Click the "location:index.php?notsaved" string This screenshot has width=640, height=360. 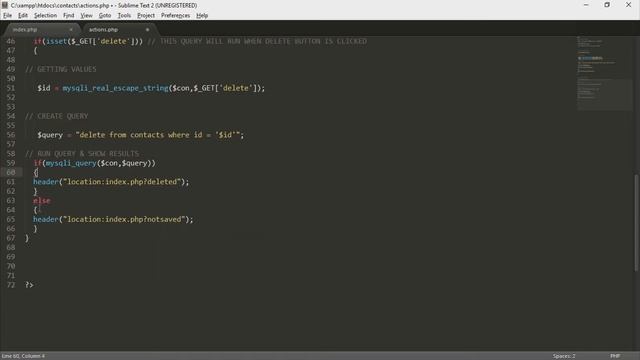click(x=124, y=220)
